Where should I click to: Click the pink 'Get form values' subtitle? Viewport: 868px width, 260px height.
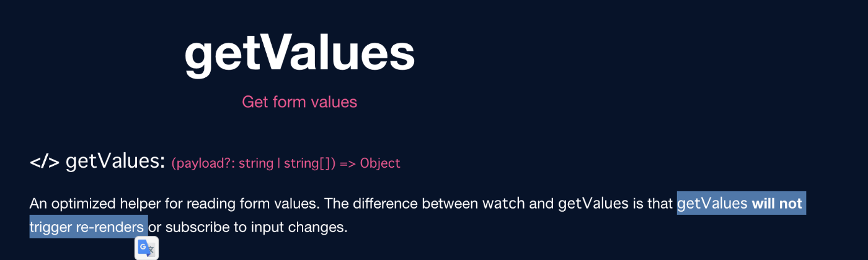point(299,102)
